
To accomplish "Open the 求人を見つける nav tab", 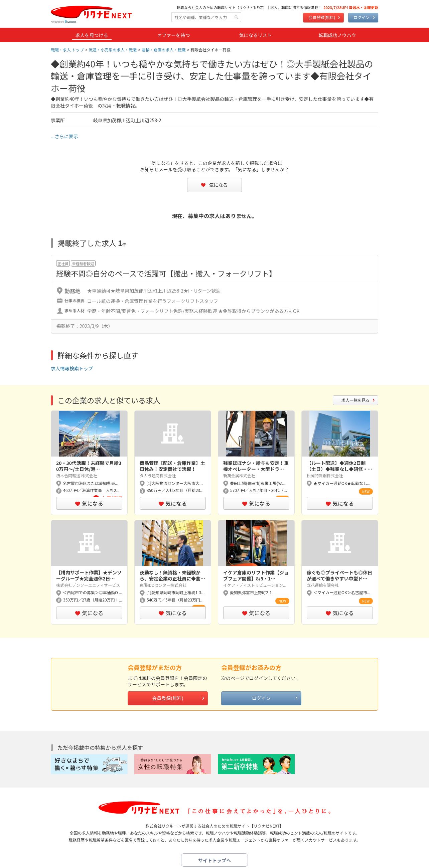I will 92,35.
